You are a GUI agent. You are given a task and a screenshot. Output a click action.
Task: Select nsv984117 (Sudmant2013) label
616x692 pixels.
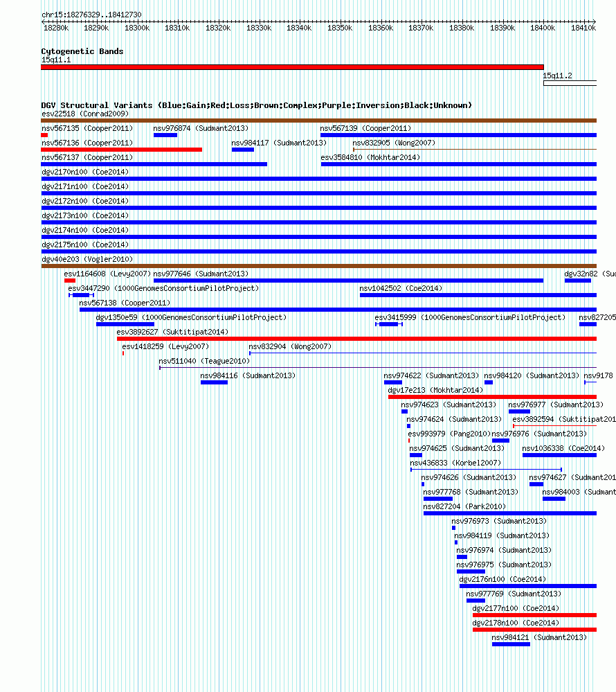pos(279,143)
